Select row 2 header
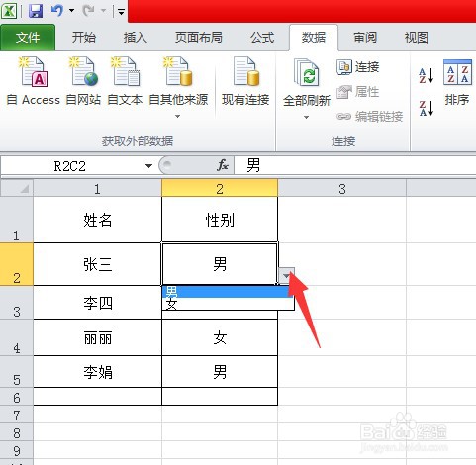Image resolution: width=476 pixels, height=465 pixels. click(x=17, y=264)
